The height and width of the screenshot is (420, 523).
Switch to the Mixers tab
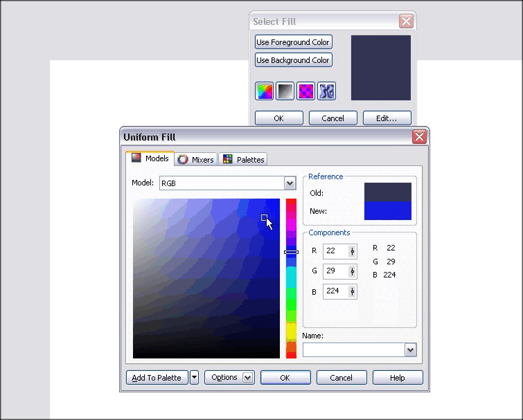(x=196, y=160)
